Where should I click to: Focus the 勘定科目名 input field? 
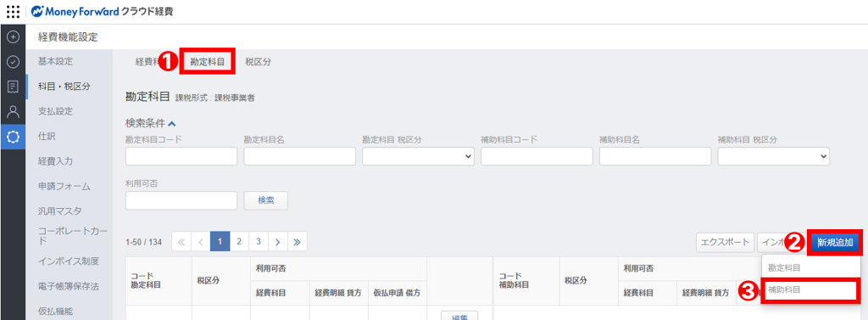pyautogui.click(x=300, y=157)
